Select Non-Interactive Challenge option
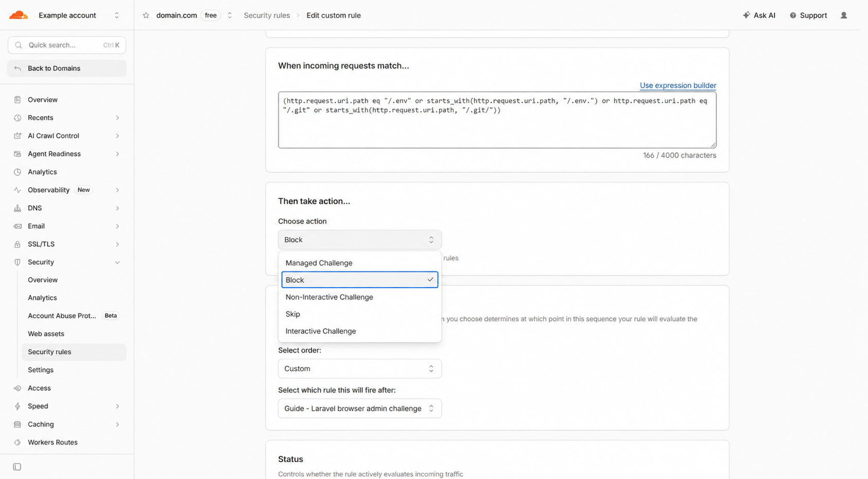The height and width of the screenshot is (479, 868). point(359,297)
